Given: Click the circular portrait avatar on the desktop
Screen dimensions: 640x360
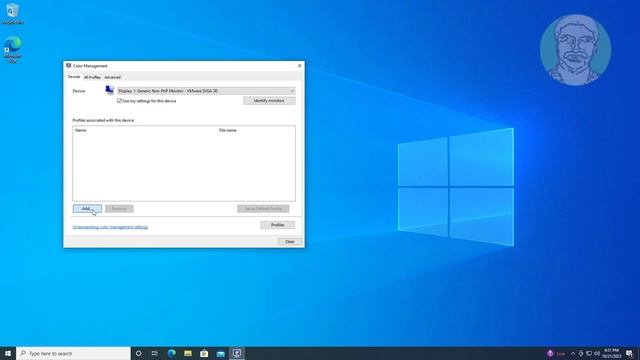Looking at the screenshot, I should tap(576, 50).
